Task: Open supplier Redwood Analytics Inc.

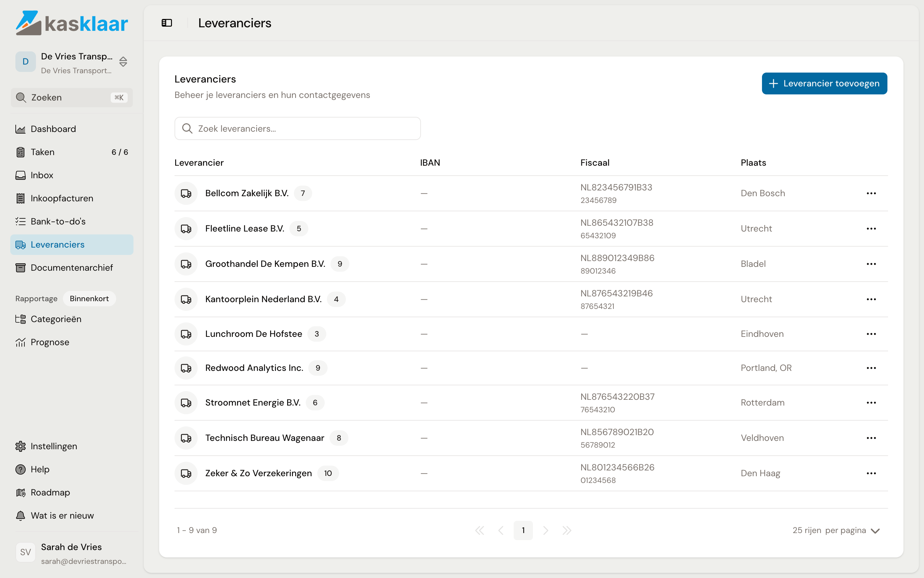Action: [254, 368]
